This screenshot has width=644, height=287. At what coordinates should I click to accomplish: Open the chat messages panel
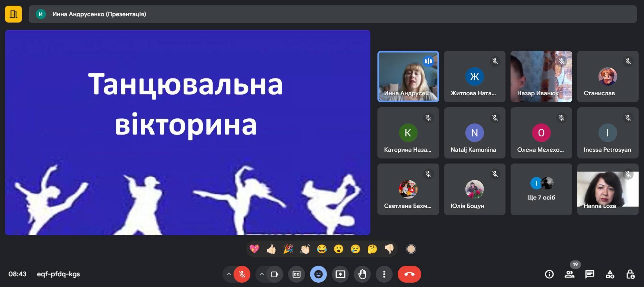point(590,274)
